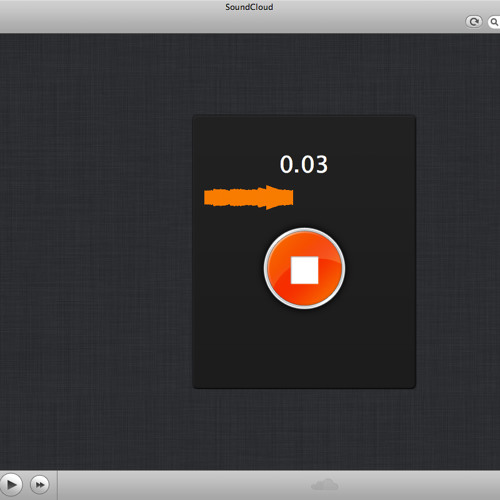Skip ahead with the fast-forward button
The height and width of the screenshot is (500, 500).
(40, 484)
